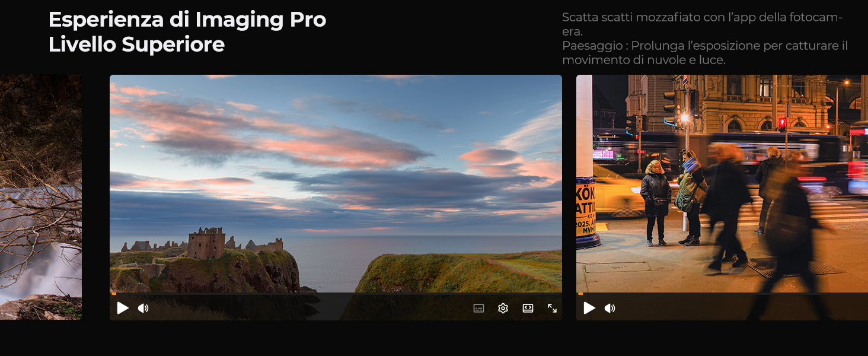This screenshot has height=356, width=868.
Task: Mute the night street video's volume
Action: 609,308
